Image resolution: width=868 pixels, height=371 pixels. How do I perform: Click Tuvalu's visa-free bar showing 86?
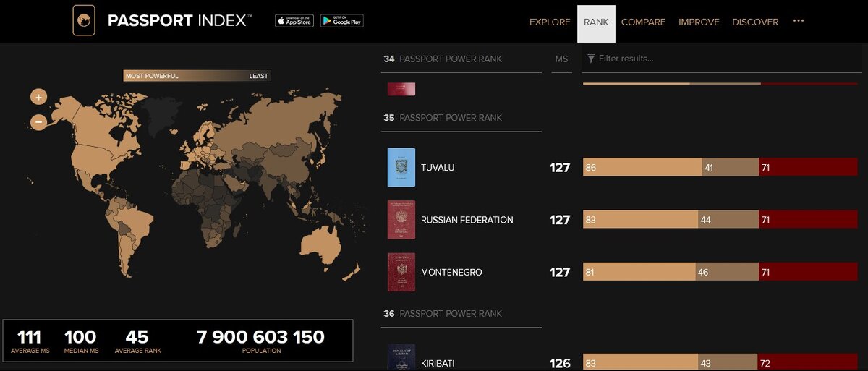coord(642,168)
